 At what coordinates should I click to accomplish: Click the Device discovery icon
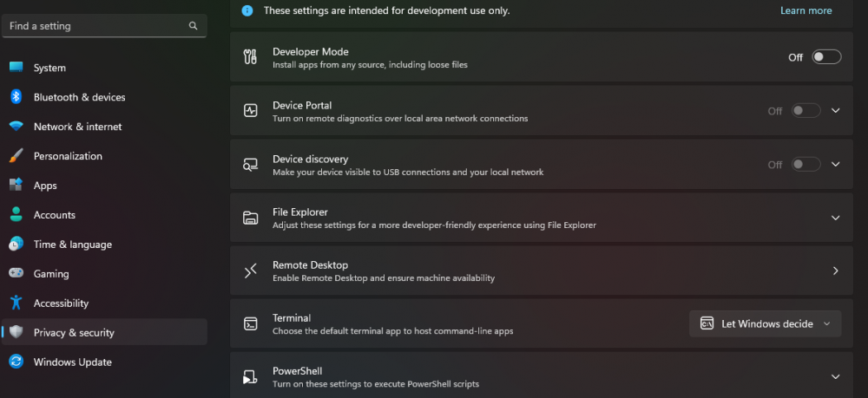[250, 164]
